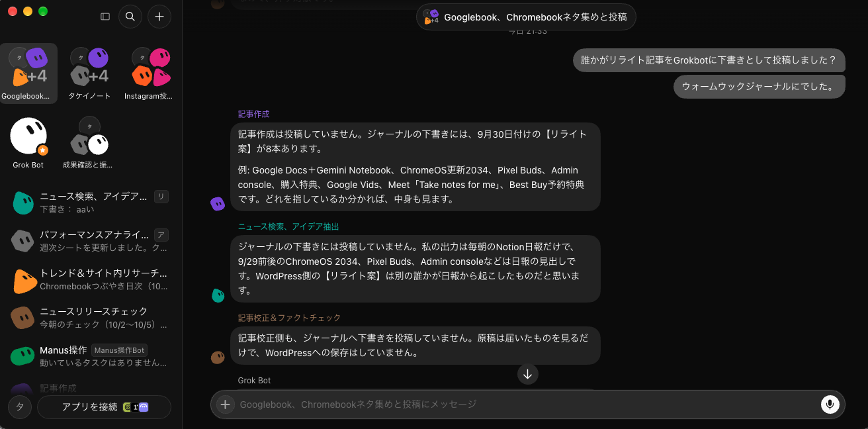This screenshot has width=868, height=429.
Task: Click user message about リライト記事をGrokbot
Action: tap(709, 60)
